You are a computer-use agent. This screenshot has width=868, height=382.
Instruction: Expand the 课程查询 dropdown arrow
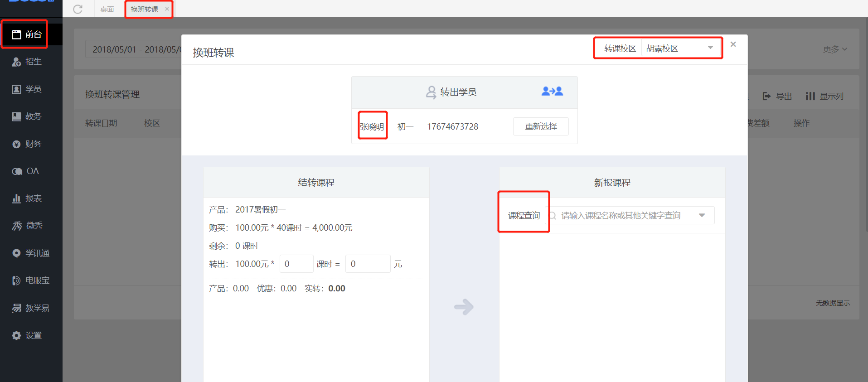(702, 216)
